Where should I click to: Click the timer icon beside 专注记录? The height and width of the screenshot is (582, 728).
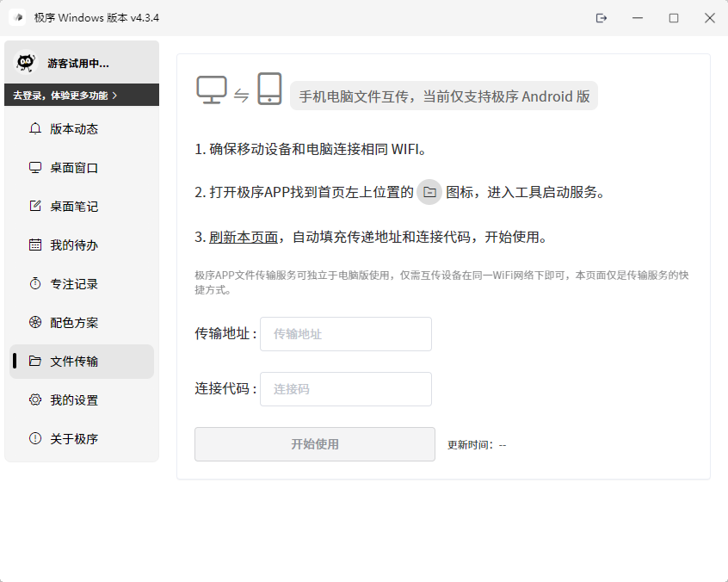click(x=35, y=283)
